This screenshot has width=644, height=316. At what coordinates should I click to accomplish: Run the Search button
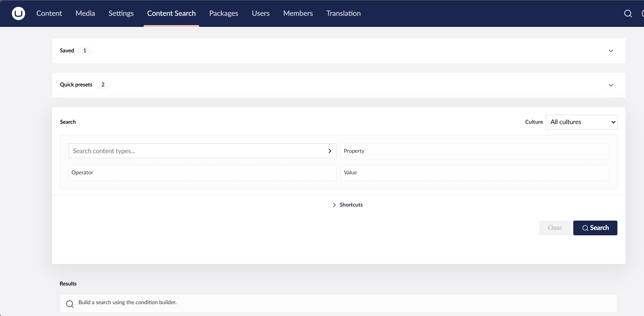[595, 228]
